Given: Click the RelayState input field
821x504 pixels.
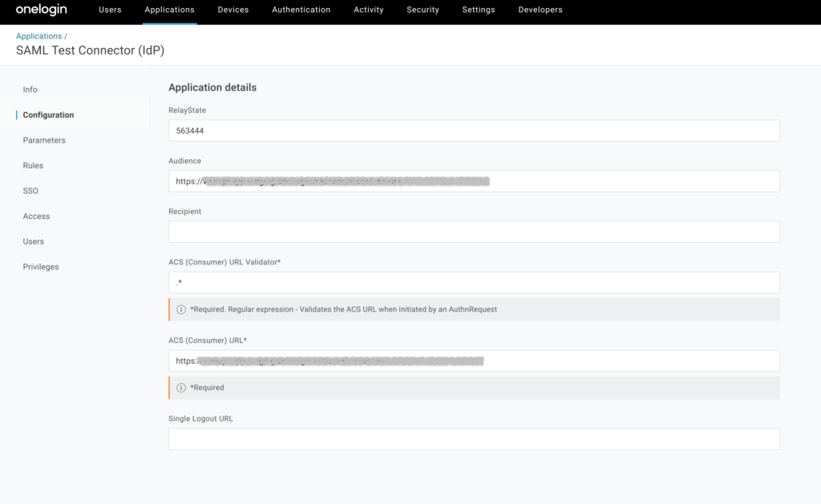Looking at the screenshot, I should (x=474, y=131).
